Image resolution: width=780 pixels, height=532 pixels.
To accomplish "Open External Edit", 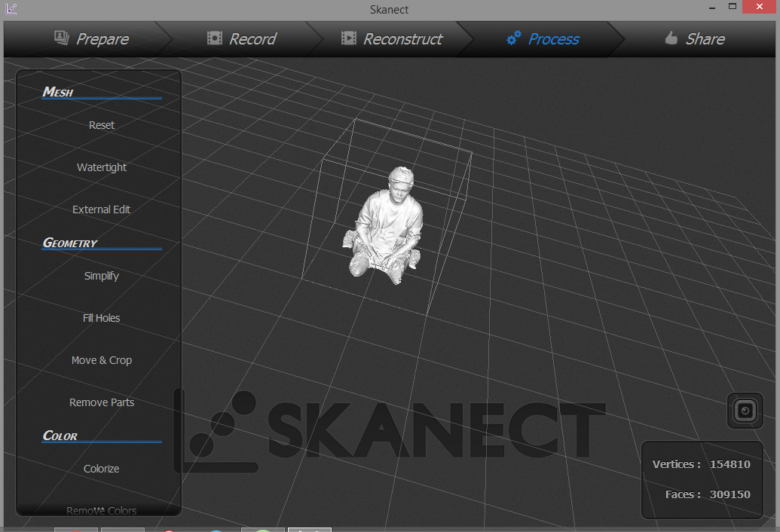I will click(102, 209).
